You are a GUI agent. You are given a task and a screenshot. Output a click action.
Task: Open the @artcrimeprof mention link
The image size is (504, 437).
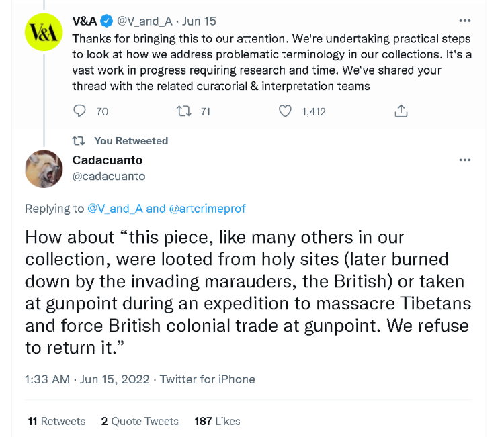[x=207, y=209]
